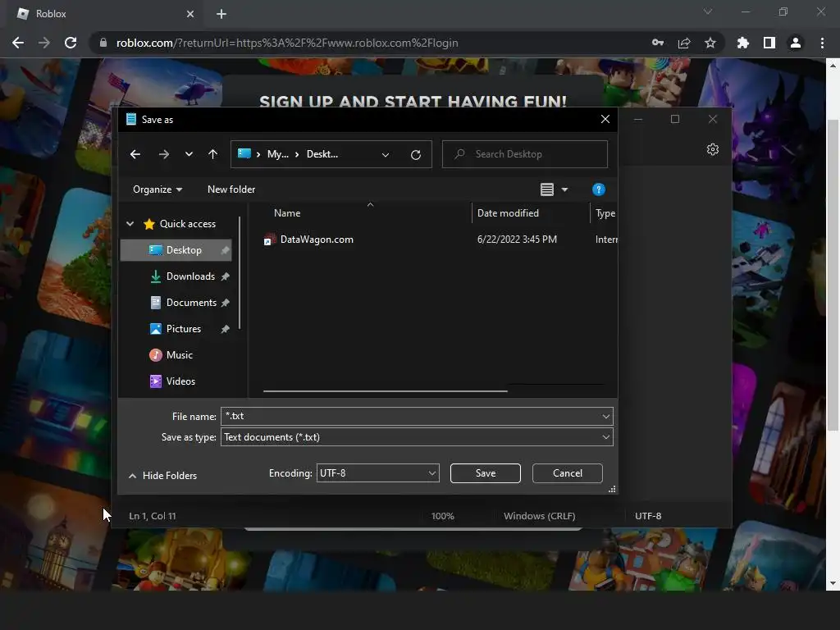Toggle the Chrome side panel
Screen dimensions: 840x630
pyautogui.click(x=769, y=43)
